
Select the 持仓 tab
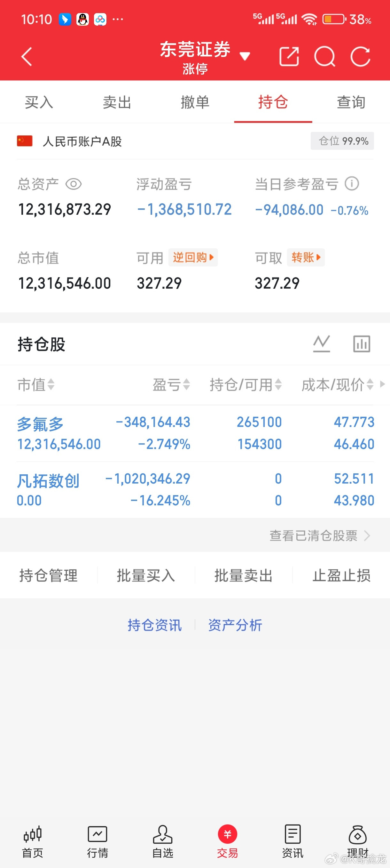pos(273,102)
